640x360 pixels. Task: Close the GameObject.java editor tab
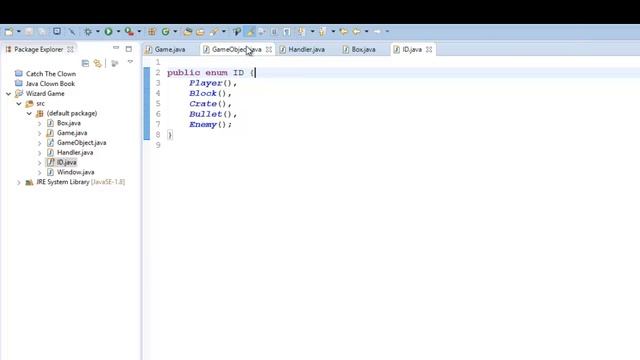click(x=269, y=49)
